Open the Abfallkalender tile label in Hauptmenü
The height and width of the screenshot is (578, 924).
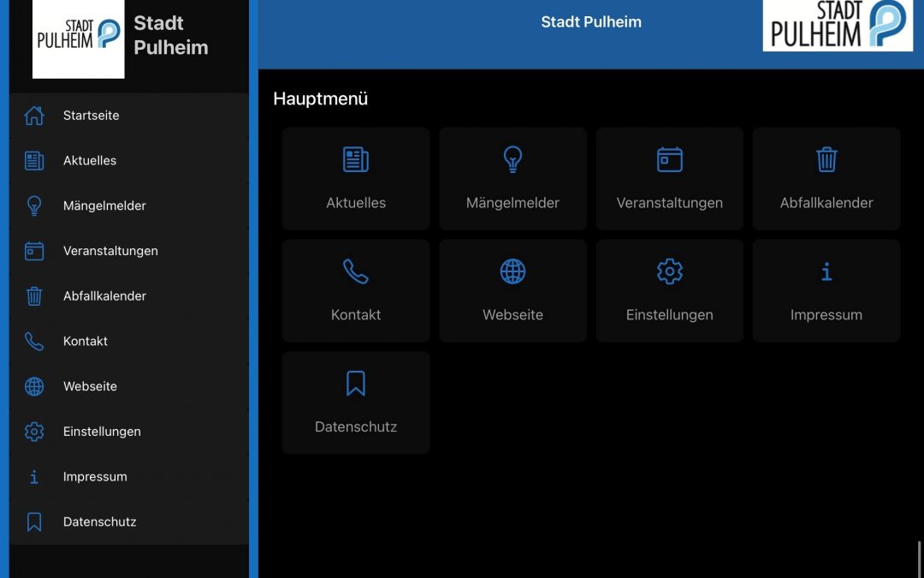click(x=826, y=203)
